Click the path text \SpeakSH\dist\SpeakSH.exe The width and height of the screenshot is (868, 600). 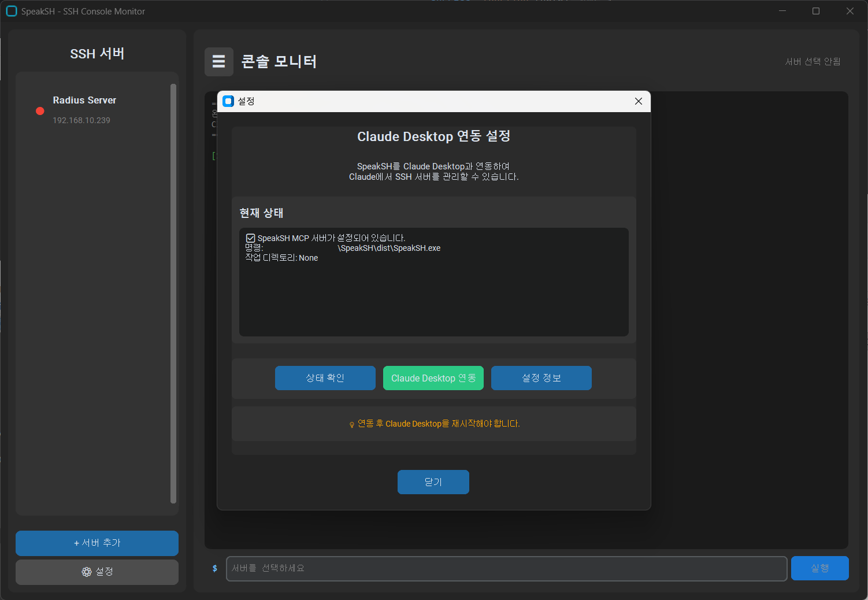coord(389,248)
